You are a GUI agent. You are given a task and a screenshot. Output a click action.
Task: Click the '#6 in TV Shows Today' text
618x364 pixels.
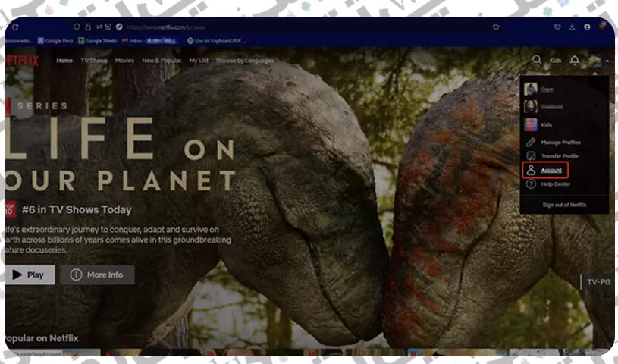click(x=77, y=209)
